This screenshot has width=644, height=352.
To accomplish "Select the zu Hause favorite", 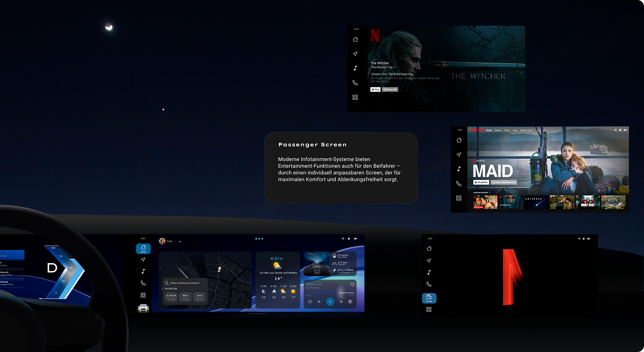I will point(171,297).
